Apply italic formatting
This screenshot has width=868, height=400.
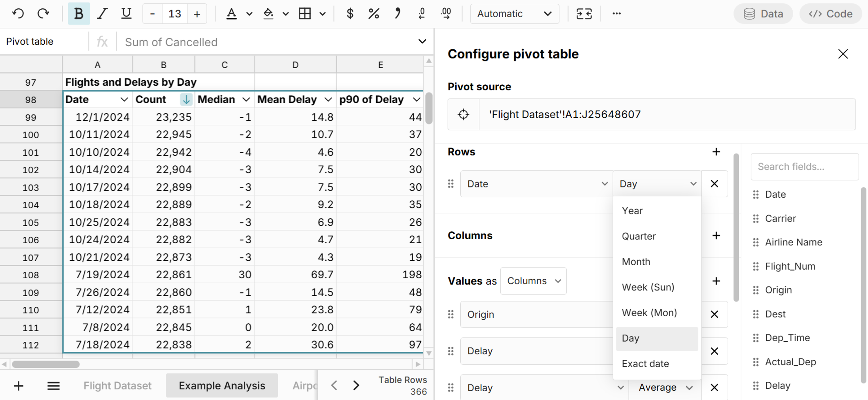tap(102, 13)
